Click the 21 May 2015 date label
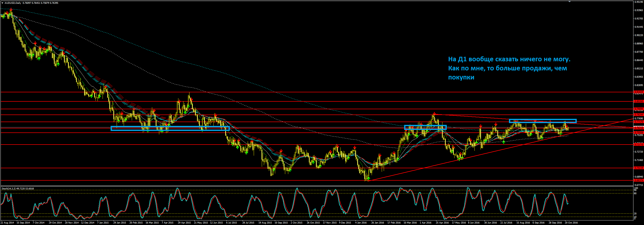 click(x=201, y=223)
